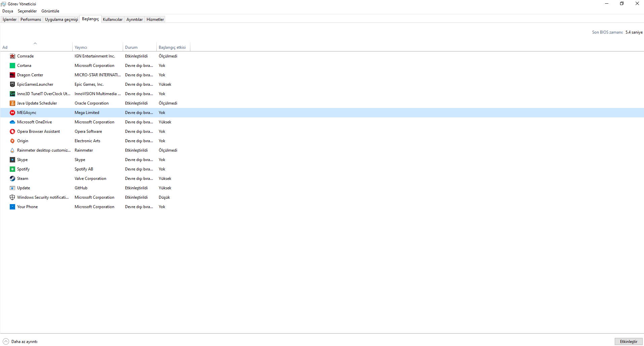Screen dimensions: 644x346
Task: Click the Opera Browser Assistant icon
Action: tap(12, 131)
